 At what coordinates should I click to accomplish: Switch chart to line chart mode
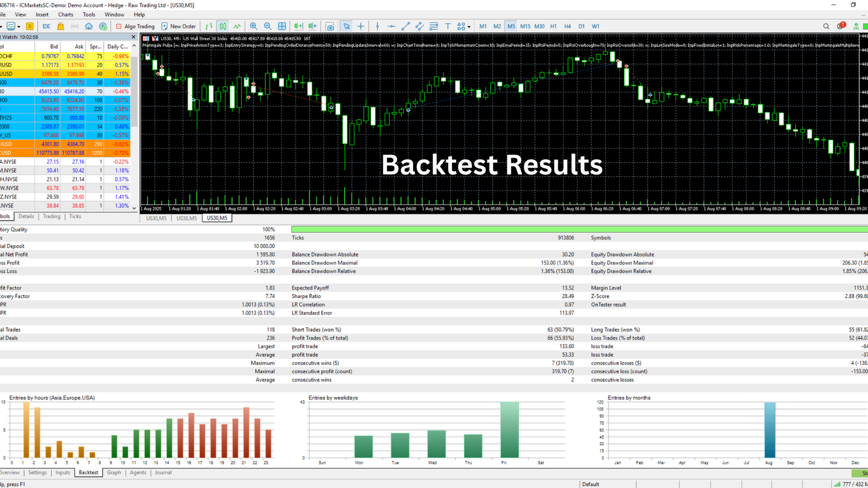coord(237,26)
